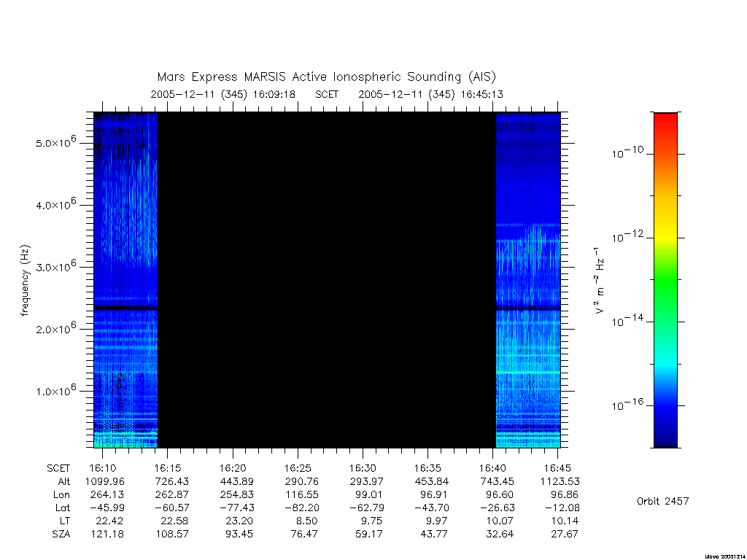Click the 'Alt' row header
Viewport: 747px width, 560px height.
pos(63,481)
